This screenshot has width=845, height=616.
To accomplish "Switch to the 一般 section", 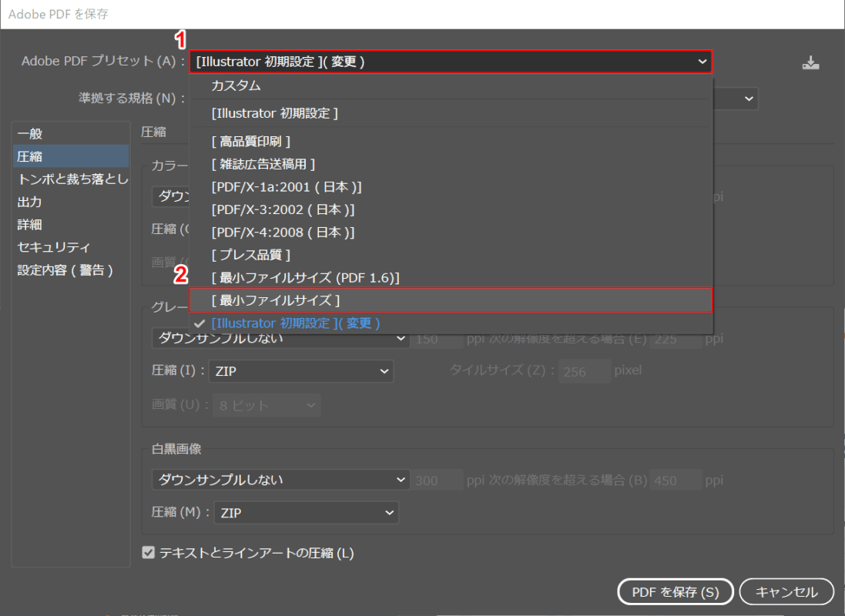I will tap(71, 134).
